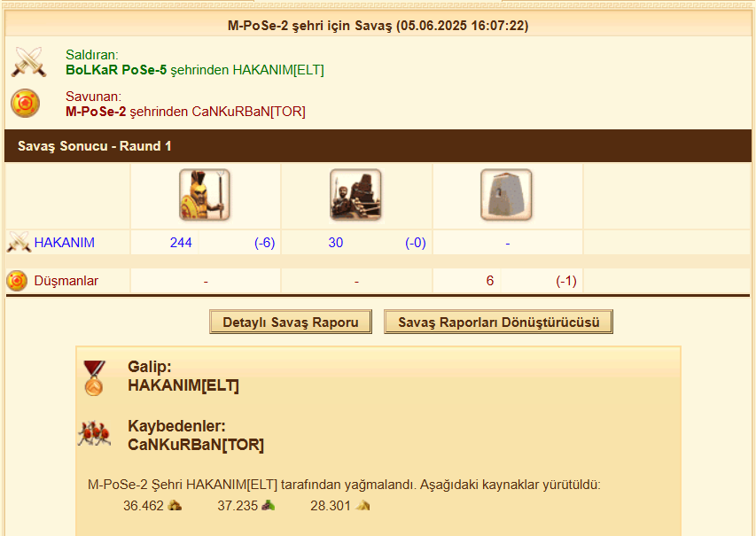Viewport: 756px width, 536px height.
Task: Click the Düşmanlar row label
Action: [x=66, y=281]
